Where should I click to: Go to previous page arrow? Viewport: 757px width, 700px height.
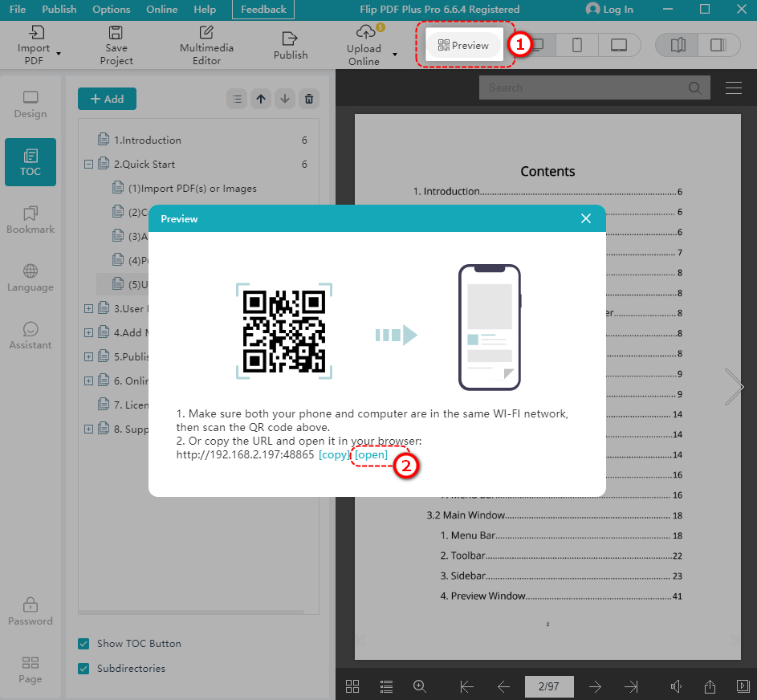click(503, 686)
